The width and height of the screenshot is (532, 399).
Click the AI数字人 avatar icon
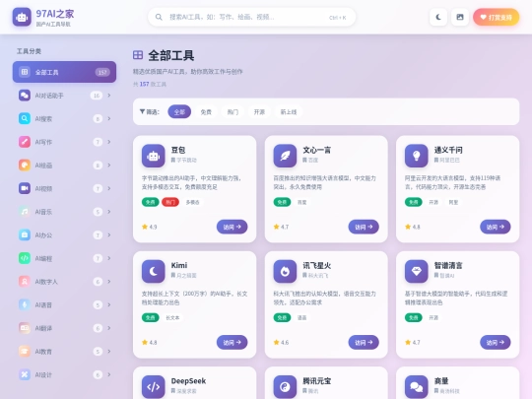click(25, 282)
